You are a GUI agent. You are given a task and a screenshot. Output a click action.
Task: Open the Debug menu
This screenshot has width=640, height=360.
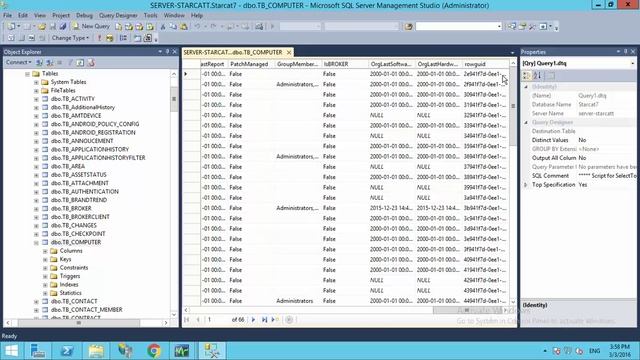pyautogui.click(x=84, y=15)
